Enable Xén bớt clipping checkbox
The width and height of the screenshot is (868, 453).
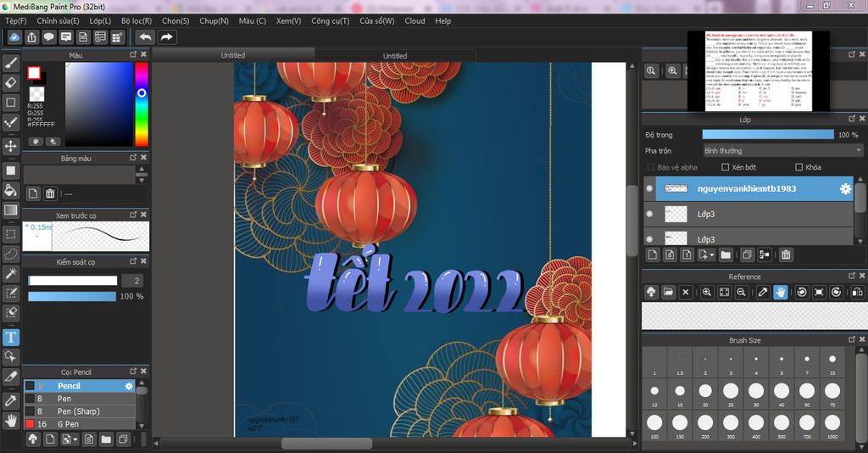(x=726, y=167)
